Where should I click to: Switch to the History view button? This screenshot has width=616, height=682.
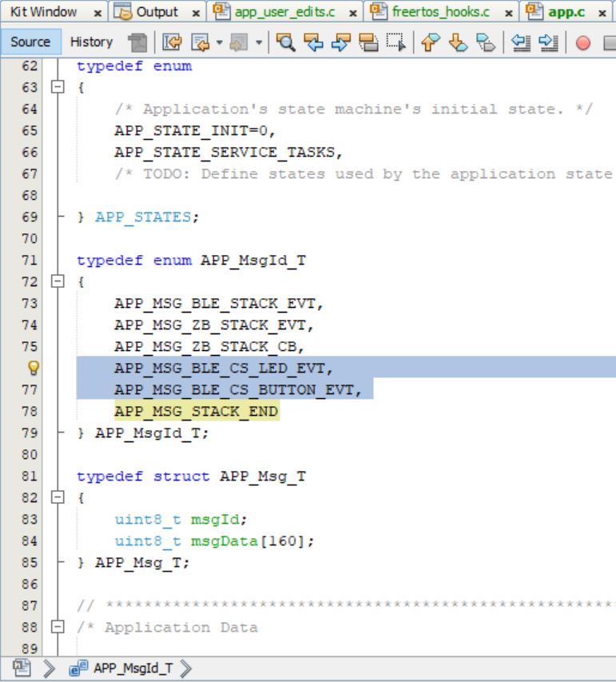point(91,42)
